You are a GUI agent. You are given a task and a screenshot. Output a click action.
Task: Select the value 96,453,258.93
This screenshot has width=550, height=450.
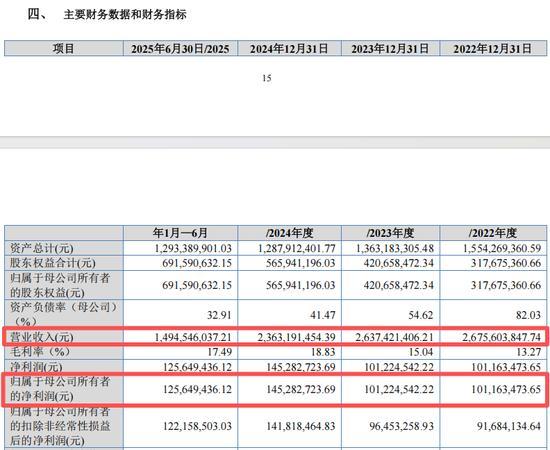point(402,426)
